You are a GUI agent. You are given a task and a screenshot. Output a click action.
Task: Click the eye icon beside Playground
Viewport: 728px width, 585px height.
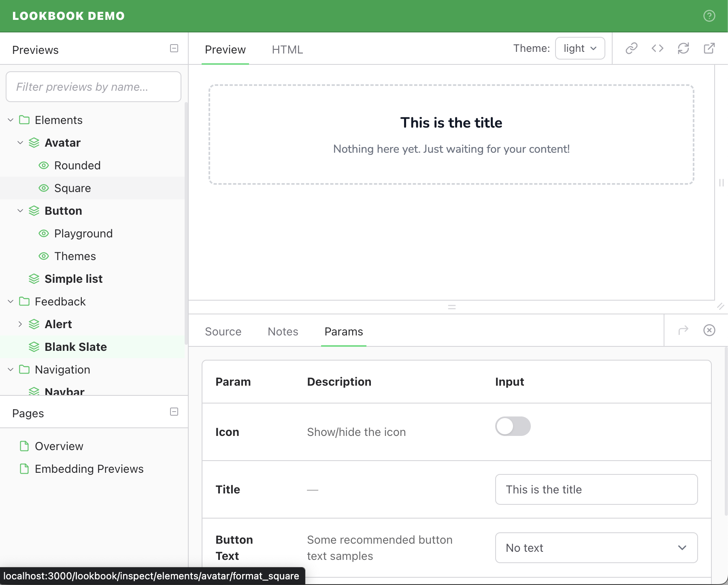44,233
